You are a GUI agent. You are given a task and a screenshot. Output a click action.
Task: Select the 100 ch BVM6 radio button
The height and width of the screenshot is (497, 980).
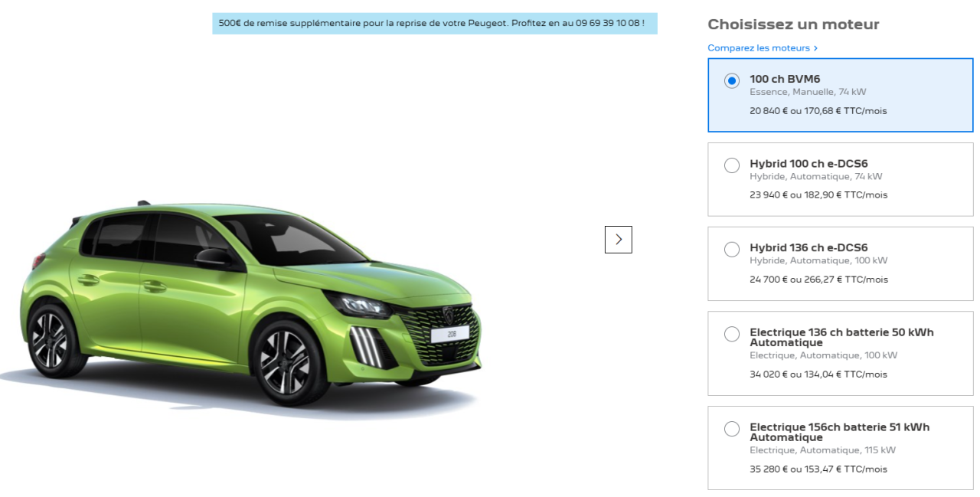731,80
